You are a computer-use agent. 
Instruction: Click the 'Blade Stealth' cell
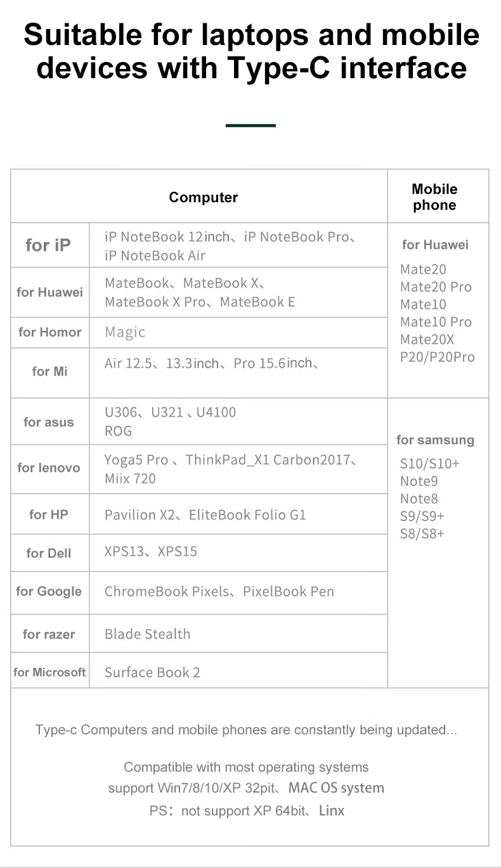click(x=147, y=634)
